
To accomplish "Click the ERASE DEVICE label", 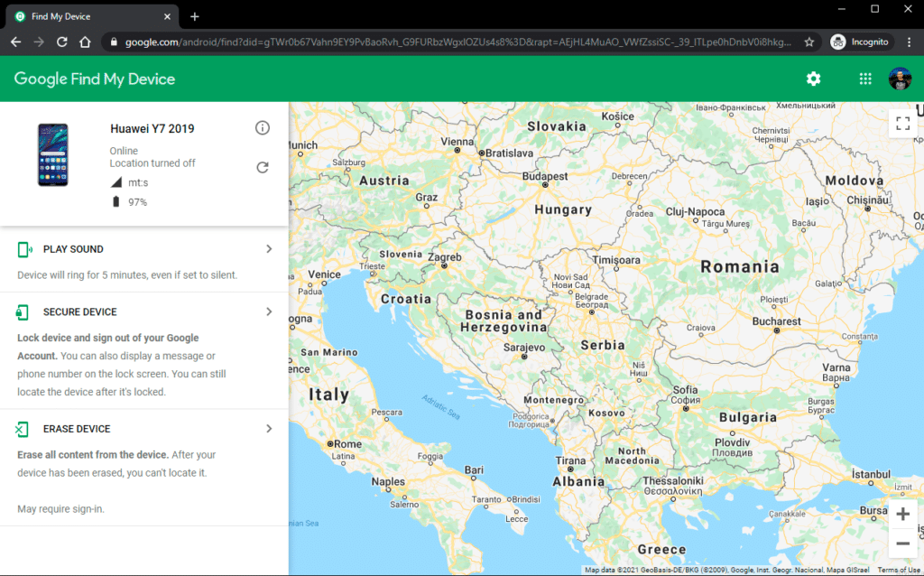I will (77, 429).
